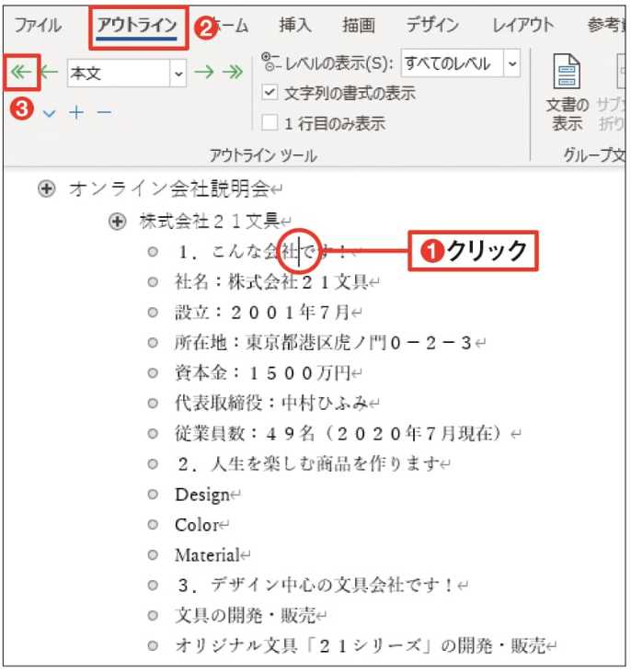Image resolution: width=631 pixels, height=672 pixels.
Task: Open the 挿入 tab
Action: coord(294,26)
